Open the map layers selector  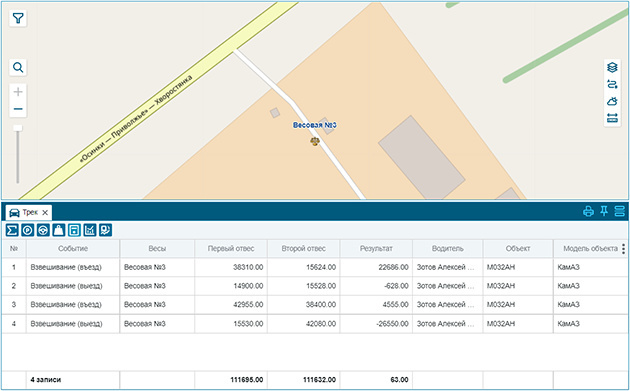(612, 67)
